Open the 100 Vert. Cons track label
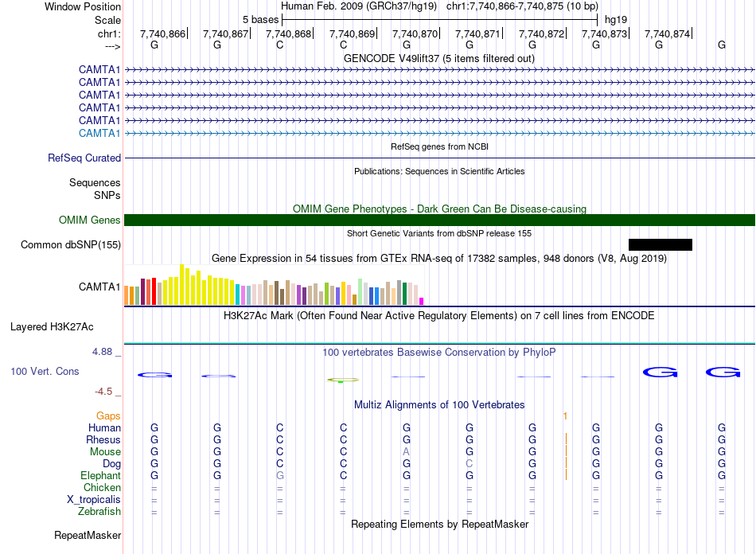This screenshot has height=554, width=756. click(45, 371)
